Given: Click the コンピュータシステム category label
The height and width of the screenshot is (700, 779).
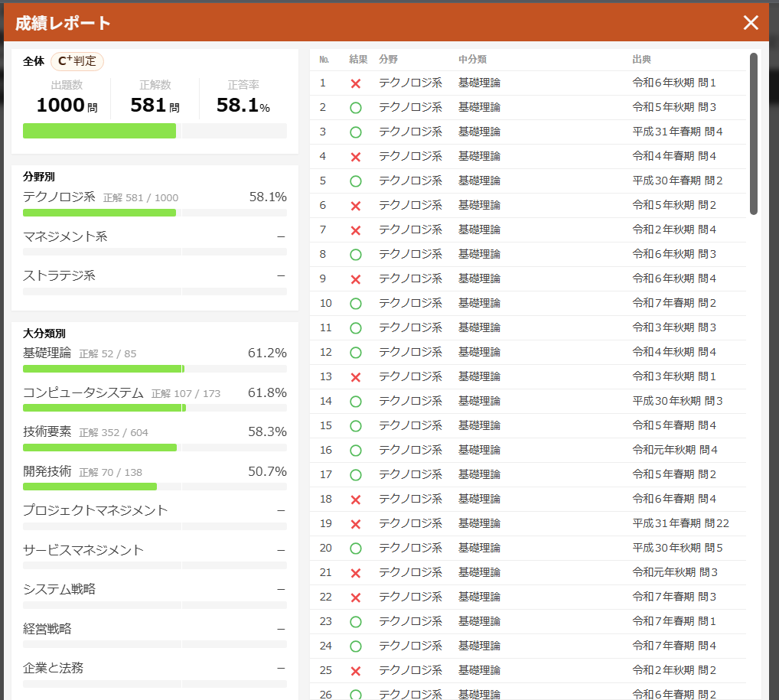Looking at the screenshot, I should [x=83, y=392].
